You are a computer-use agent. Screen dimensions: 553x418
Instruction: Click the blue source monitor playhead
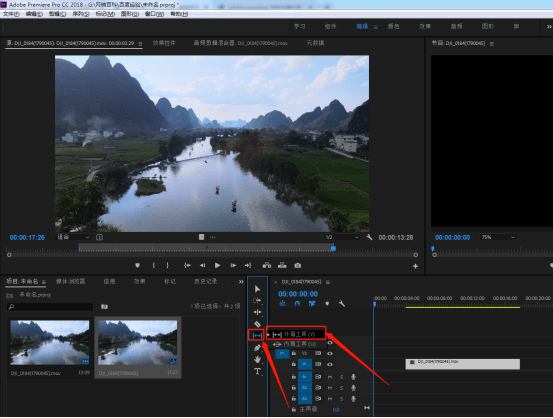tap(333, 248)
